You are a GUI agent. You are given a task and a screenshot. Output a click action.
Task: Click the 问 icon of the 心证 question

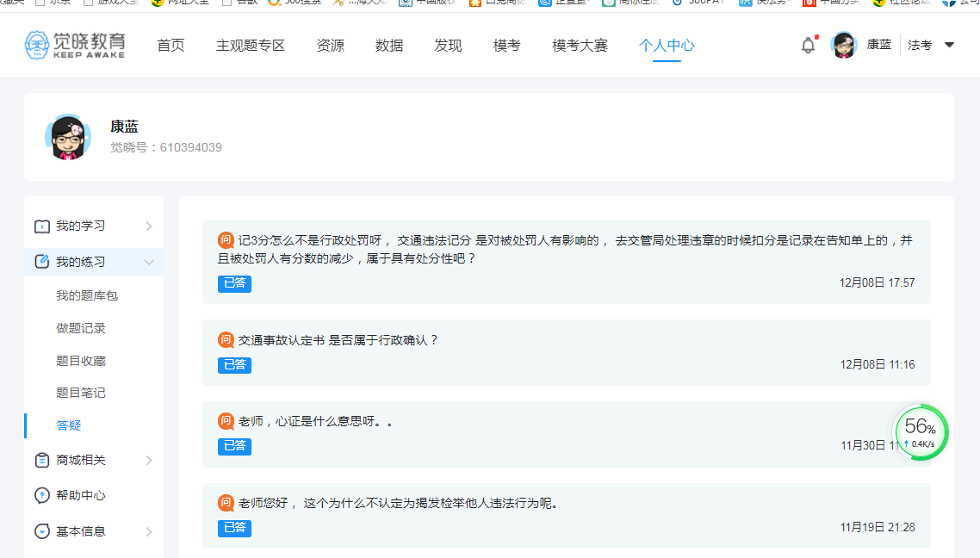pos(226,421)
